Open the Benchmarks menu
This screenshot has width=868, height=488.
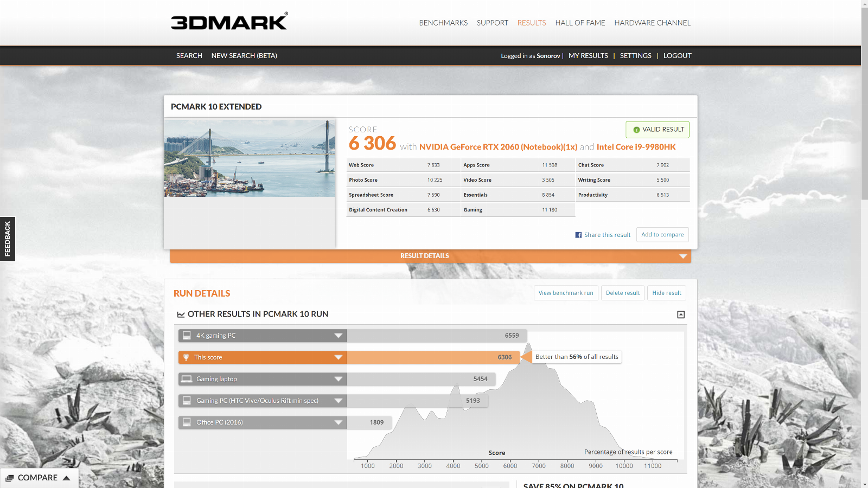click(x=443, y=23)
